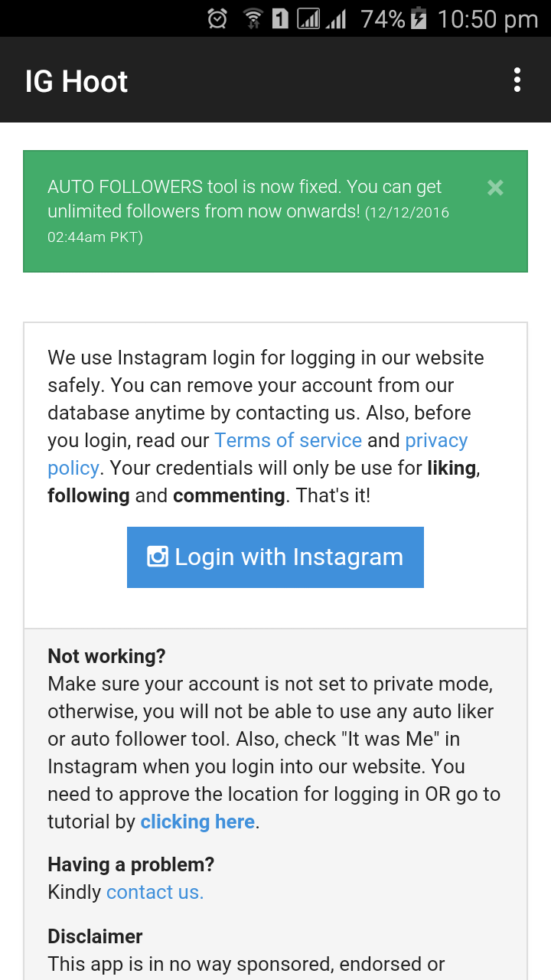Tap the Wi-Fi status icon
This screenshot has width=551, height=980.
pyautogui.click(x=253, y=18)
